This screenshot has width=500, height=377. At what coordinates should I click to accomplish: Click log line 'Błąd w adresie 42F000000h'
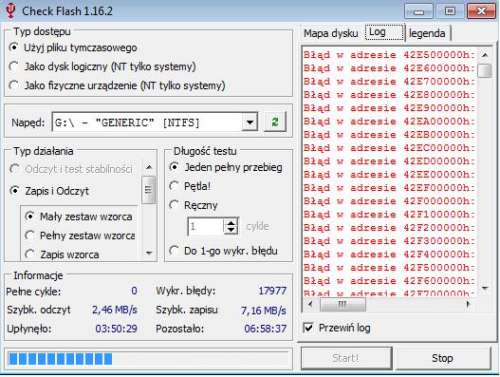389,201
